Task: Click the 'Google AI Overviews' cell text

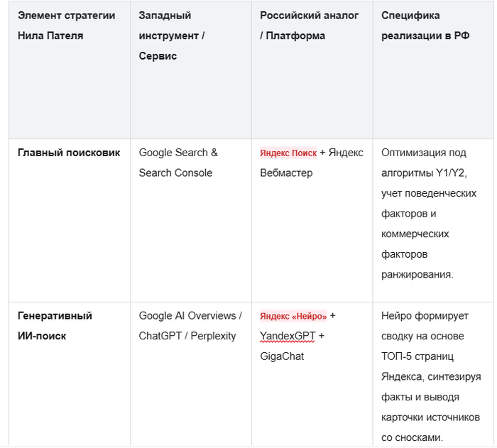Action: pos(187,316)
